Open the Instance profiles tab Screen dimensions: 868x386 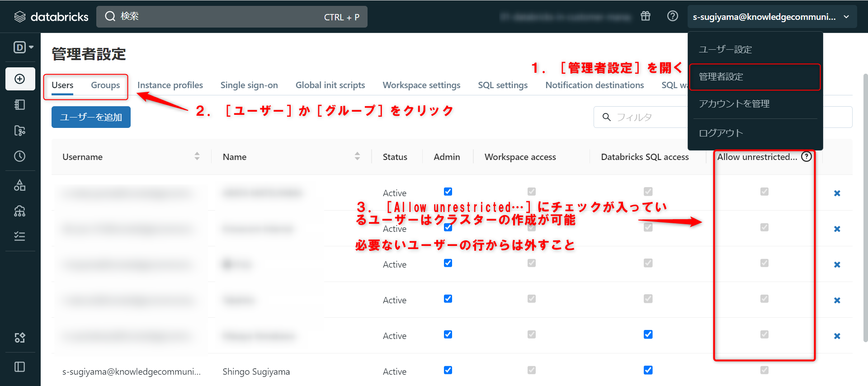coord(170,85)
